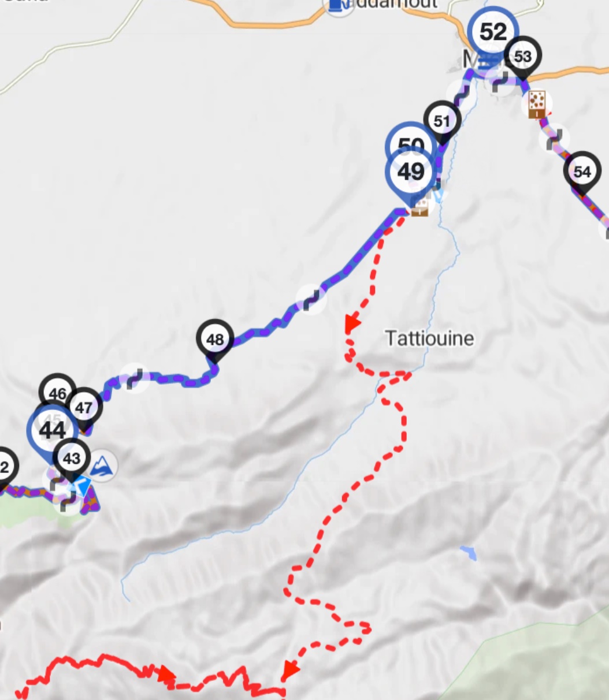This screenshot has height=700, width=609.
Task: Open waypoint marker 48
Action: pyautogui.click(x=215, y=341)
